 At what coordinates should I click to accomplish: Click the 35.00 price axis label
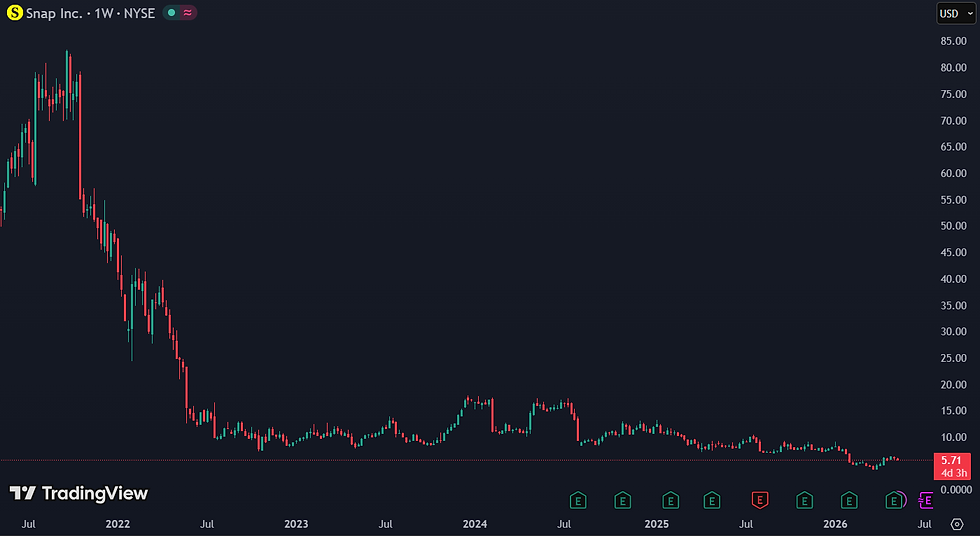pyautogui.click(x=954, y=305)
